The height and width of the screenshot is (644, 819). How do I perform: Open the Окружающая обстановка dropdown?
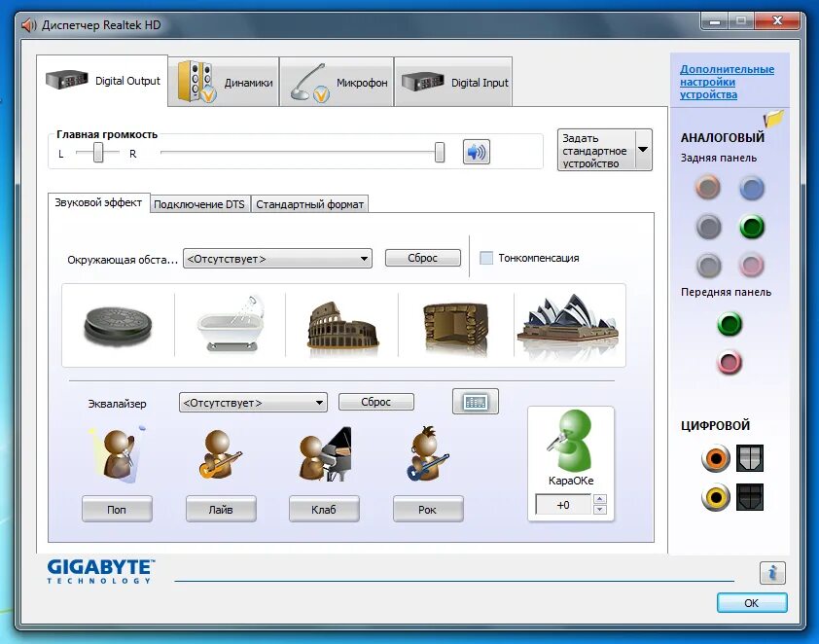277,259
